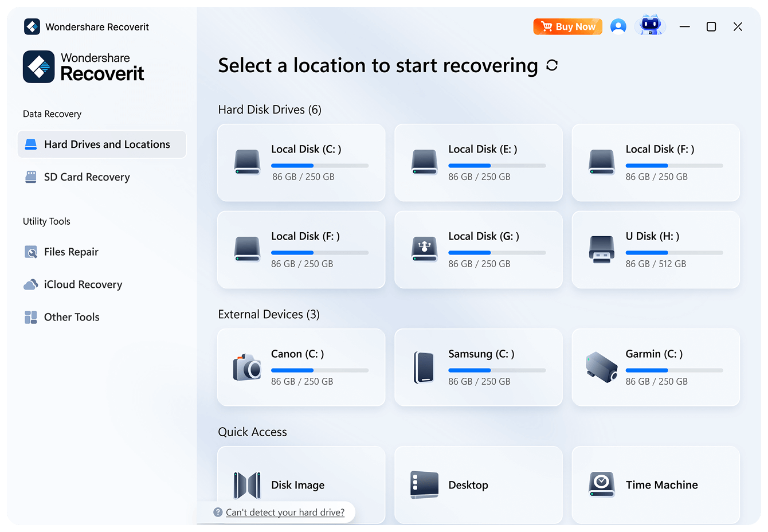Choose the U Disk (H: ) label
Viewport: 768px width, 532px height.
coord(652,236)
